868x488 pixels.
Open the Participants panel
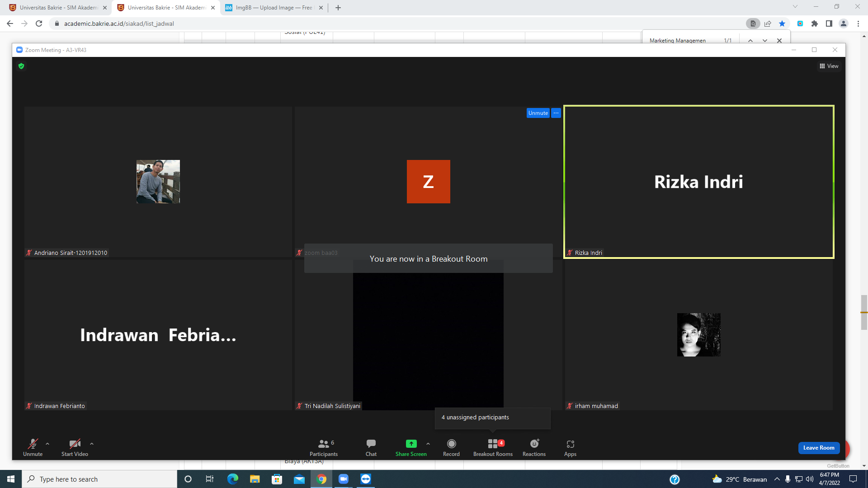324,447
